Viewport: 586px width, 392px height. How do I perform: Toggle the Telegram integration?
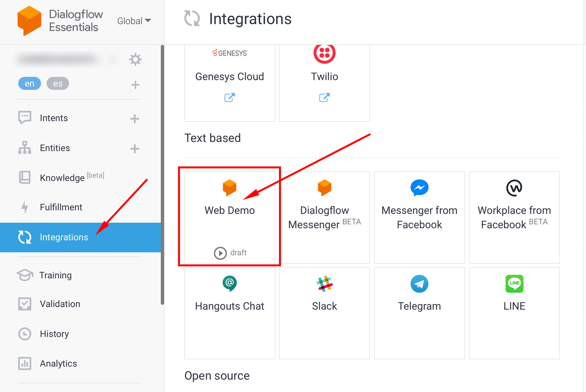click(x=419, y=313)
